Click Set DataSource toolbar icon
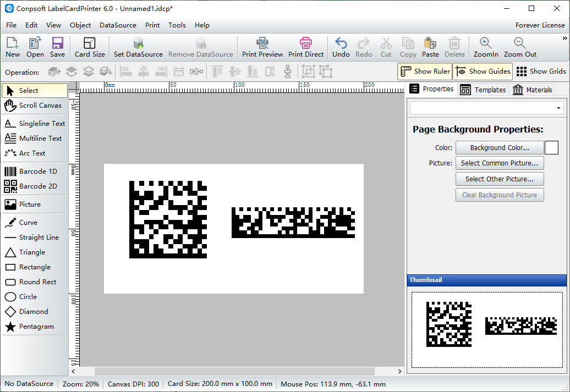Image resolution: width=570 pixels, height=392 pixels. pyautogui.click(x=138, y=47)
